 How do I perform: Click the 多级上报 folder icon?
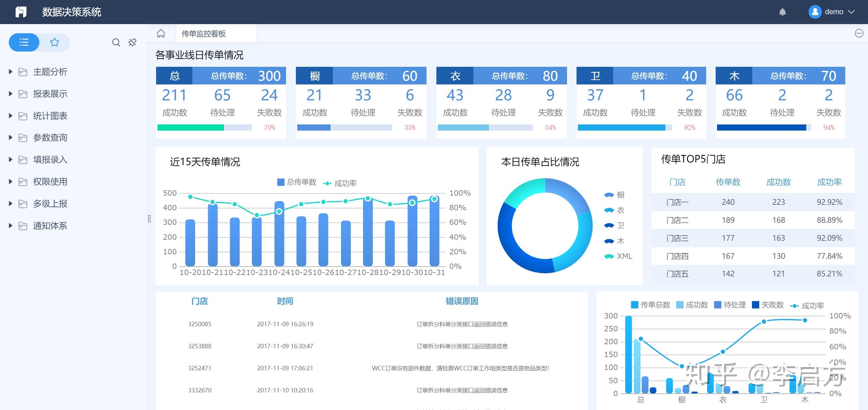click(x=23, y=204)
